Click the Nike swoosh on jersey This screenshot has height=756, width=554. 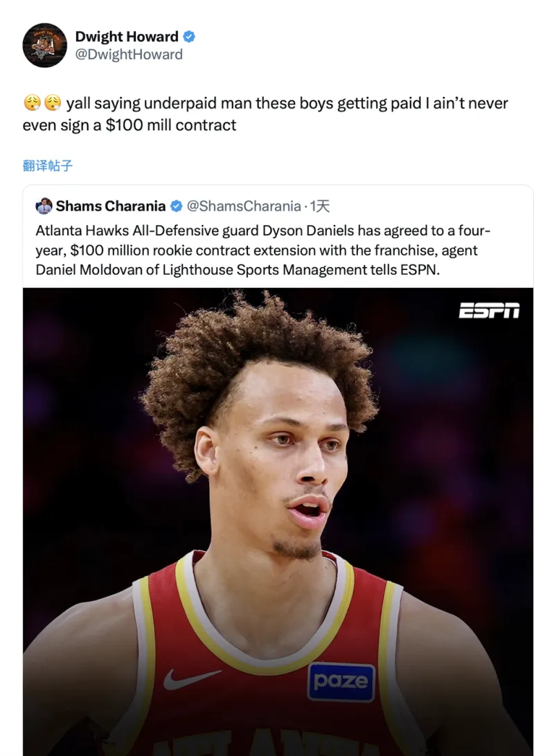191,678
